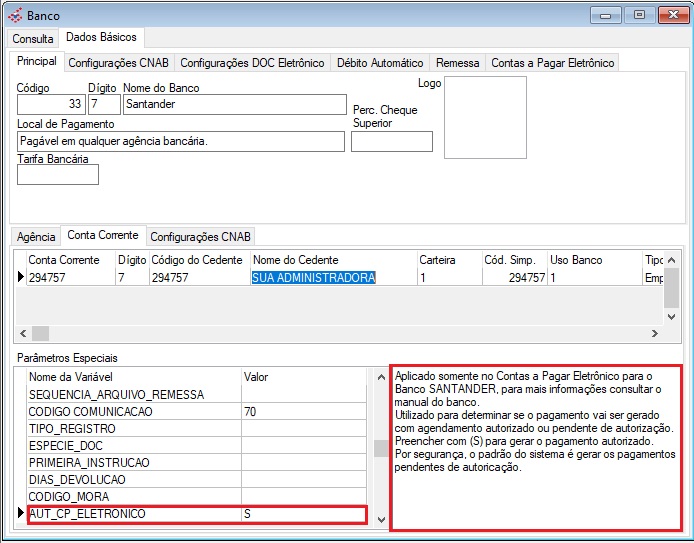
Task: Click the Local de Pagamento field
Action: (180, 141)
